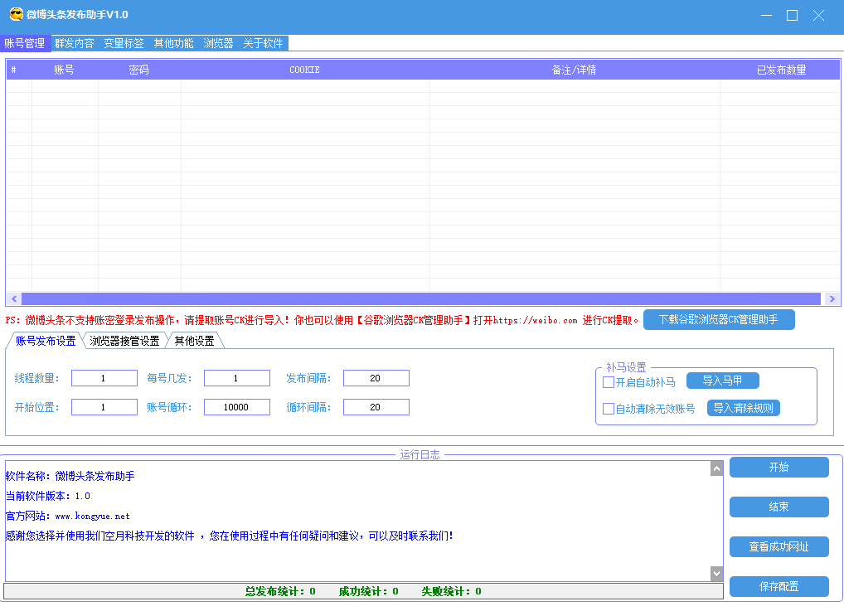Click the 开始 button
The image size is (844, 616).
(779, 468)
